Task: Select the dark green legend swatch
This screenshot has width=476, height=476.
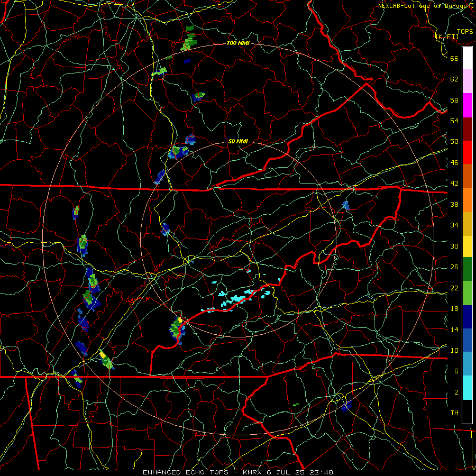Action: click(467, 269)
